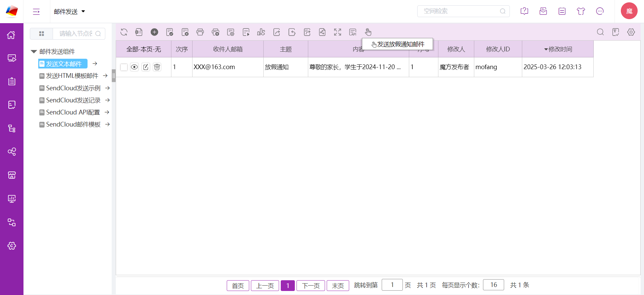Screen dimensions: 644x295
Task: Click the T-shirt theme icon in the header
Action: tap(581, 11)
